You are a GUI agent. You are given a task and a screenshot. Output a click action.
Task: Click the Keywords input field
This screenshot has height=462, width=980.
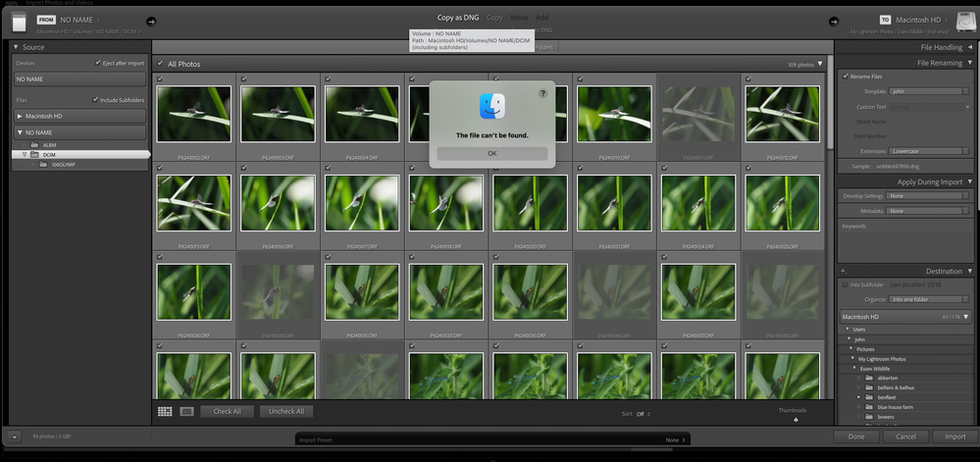click(905, 246)
